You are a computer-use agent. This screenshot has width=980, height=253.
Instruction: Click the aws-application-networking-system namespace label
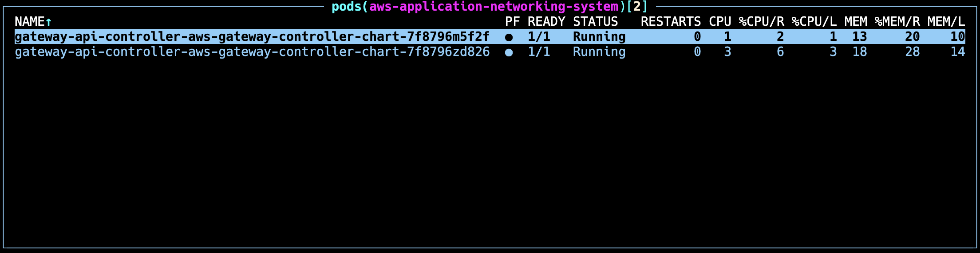coord(494,7)
